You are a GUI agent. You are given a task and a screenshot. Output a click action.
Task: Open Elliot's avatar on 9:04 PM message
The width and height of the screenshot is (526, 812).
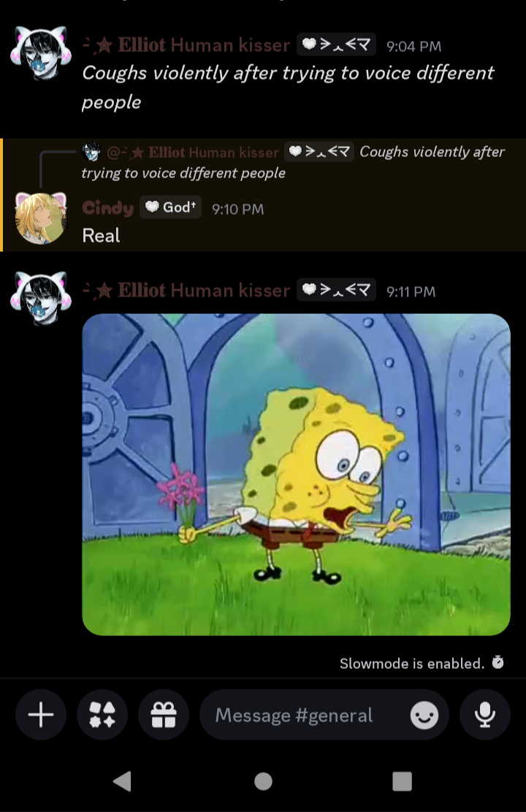tap(41, 53)
